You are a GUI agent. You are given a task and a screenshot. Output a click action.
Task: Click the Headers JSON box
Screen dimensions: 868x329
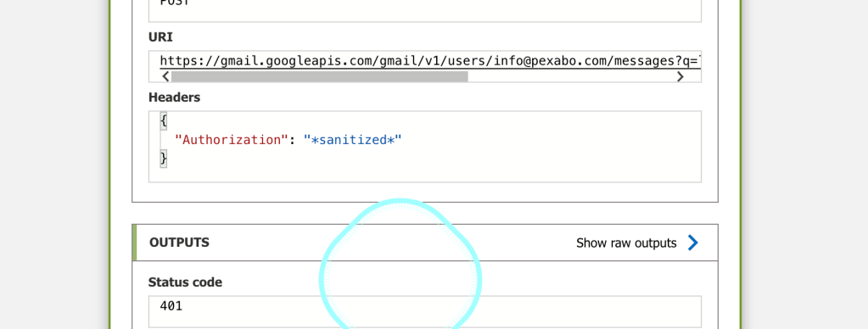(x=424, y=147)
